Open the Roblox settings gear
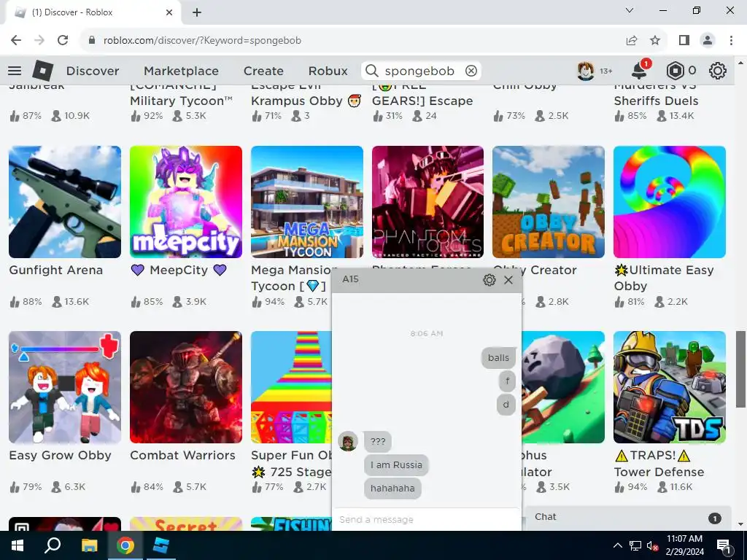This screenshot has height=560, width=747. coord(718,71)
